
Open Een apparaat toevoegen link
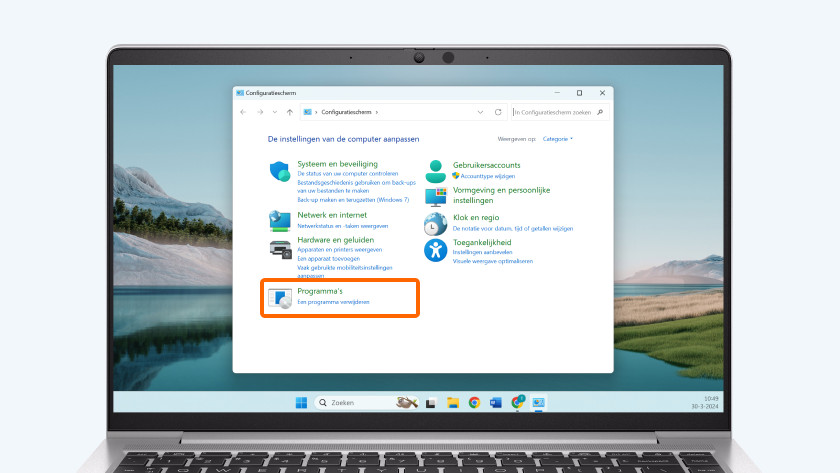[x=327, y=259]
